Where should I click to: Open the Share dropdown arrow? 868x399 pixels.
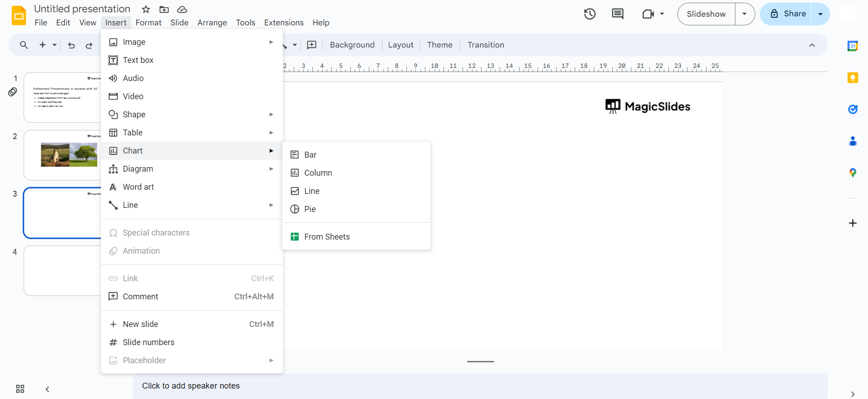coord(820,14)
